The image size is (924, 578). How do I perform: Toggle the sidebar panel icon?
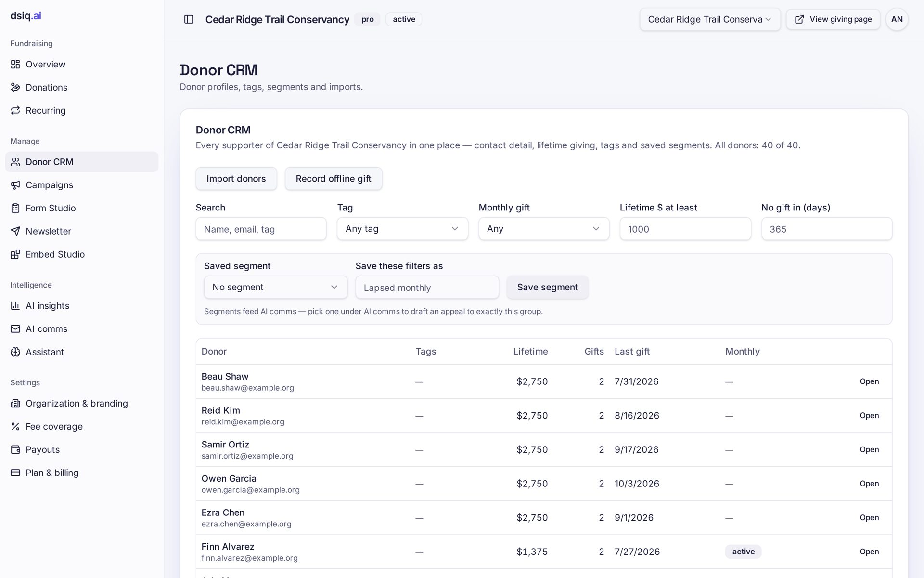(189, 19)
